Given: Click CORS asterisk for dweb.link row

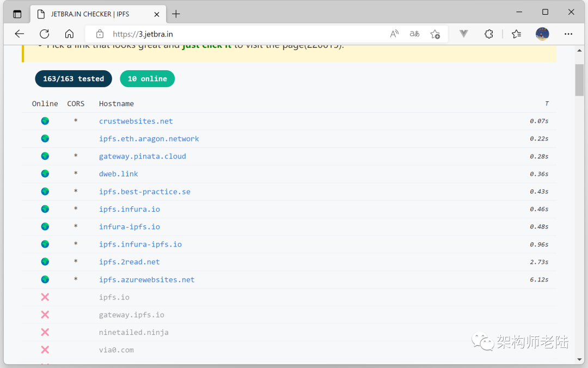Looking at the screenshot, I should tap(76, 173).
